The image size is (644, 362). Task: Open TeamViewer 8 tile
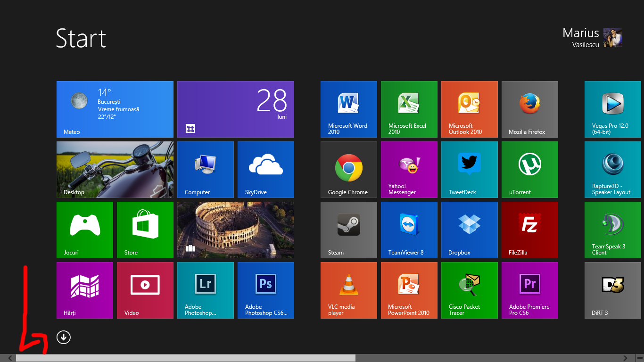tap(409, 230)
